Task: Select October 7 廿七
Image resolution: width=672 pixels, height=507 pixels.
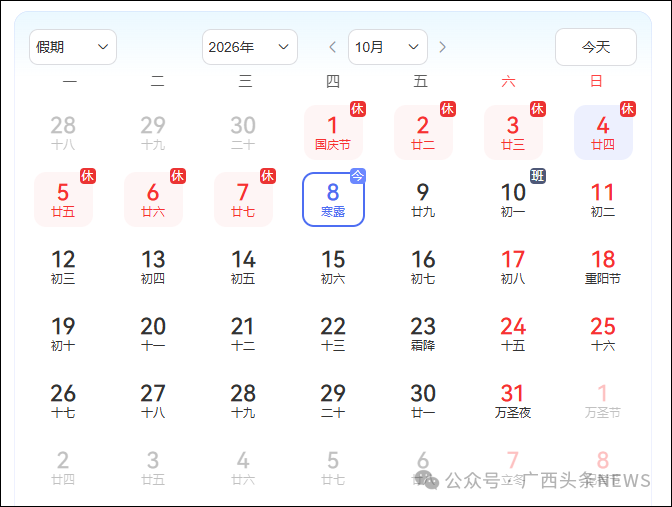Action: click(x=243, y=199)
